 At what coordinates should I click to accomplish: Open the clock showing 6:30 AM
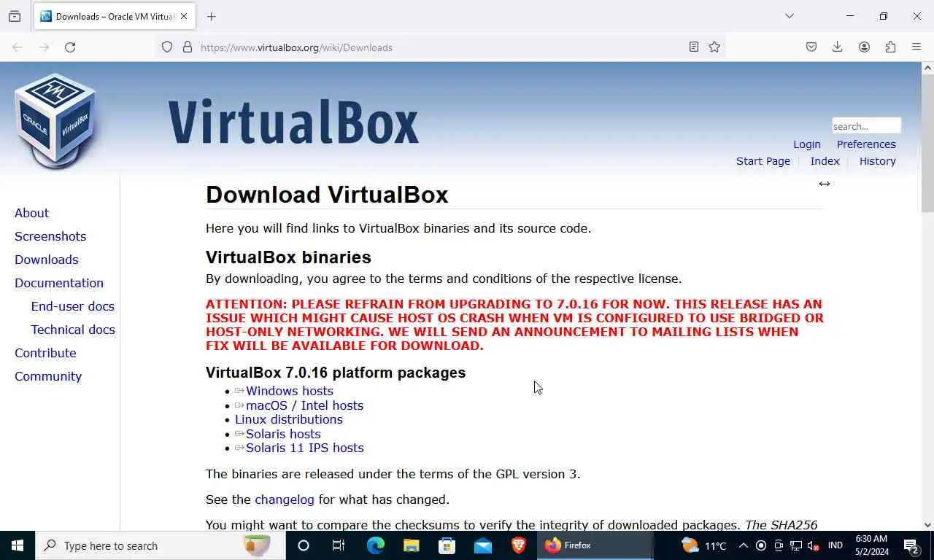pos(872,545)
